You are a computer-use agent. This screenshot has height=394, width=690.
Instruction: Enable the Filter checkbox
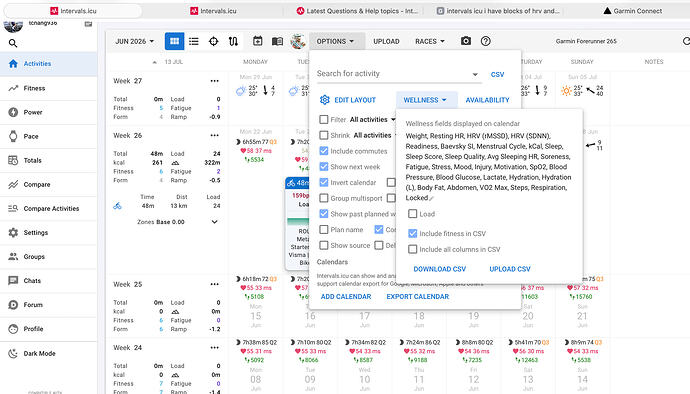tap(324, 119)
